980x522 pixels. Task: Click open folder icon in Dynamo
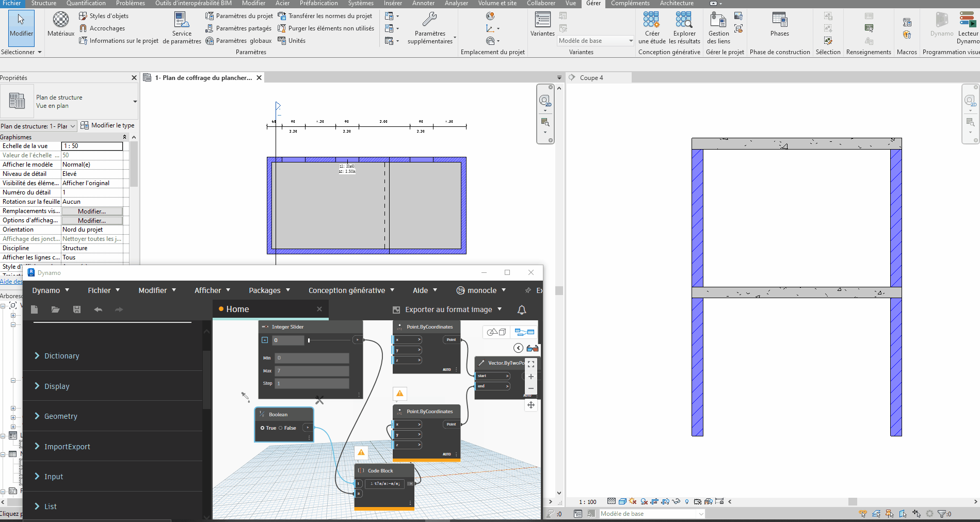(56, 309)
